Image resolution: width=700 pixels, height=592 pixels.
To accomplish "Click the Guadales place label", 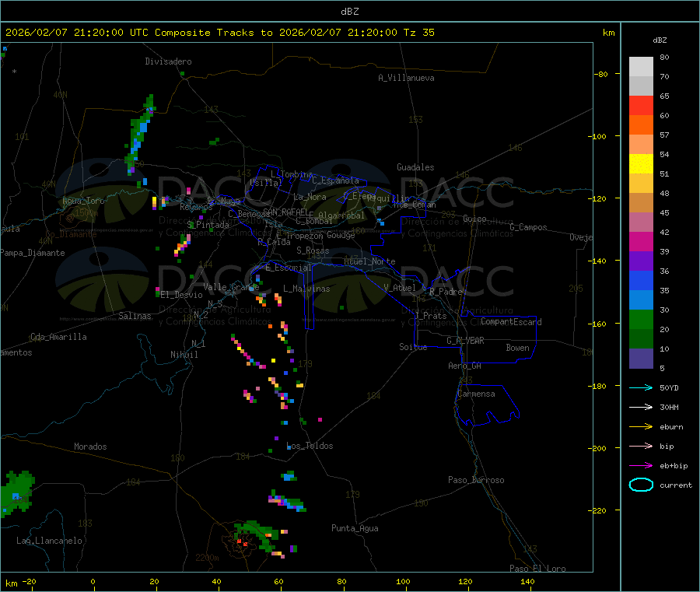I will click(x=415, y=167).
